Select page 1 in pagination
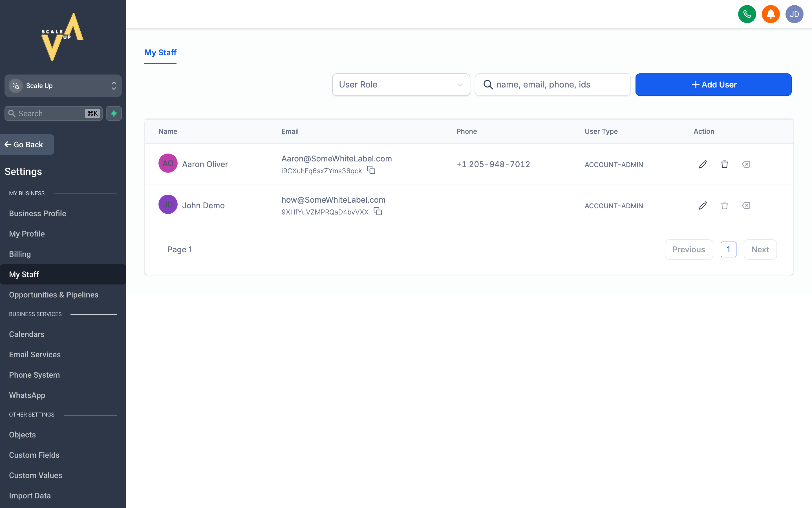Image resolution: width=812 pixels, height=508 pixels. (x=728, y=249)
